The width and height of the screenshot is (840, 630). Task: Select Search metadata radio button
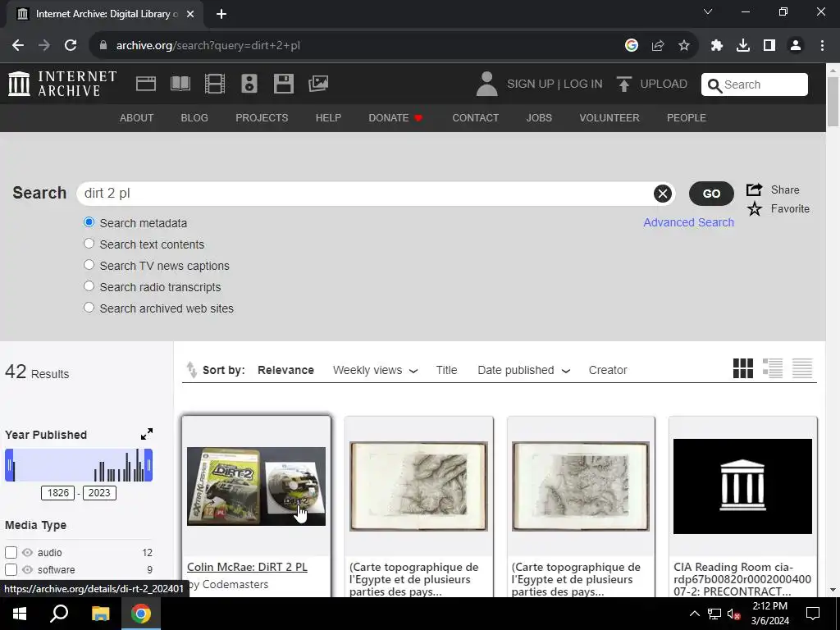tap(89, 222)
